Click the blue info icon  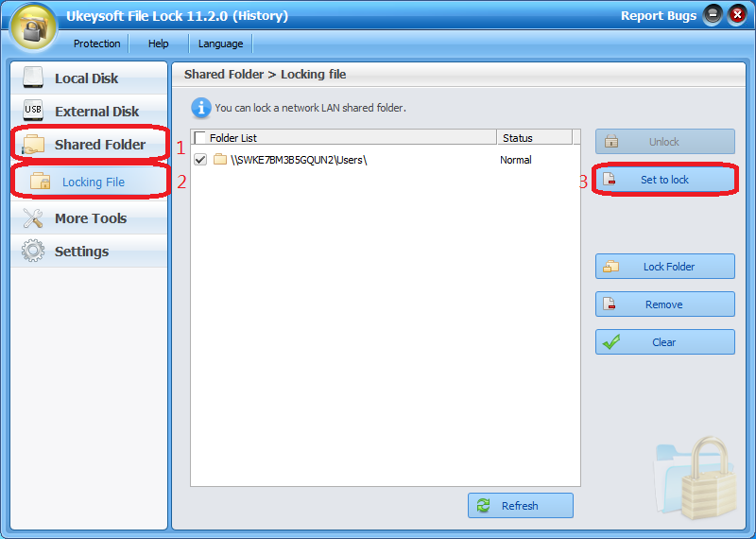click(201, 108)
